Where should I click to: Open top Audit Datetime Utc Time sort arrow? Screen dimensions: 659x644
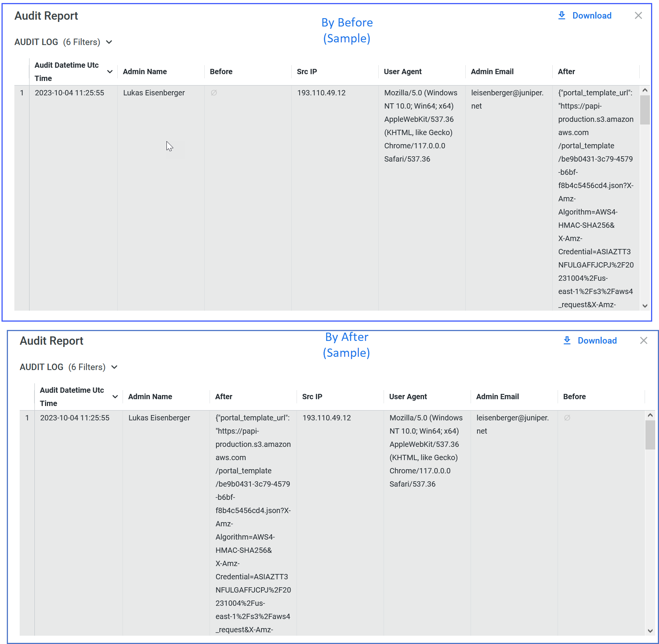[110, 72]
